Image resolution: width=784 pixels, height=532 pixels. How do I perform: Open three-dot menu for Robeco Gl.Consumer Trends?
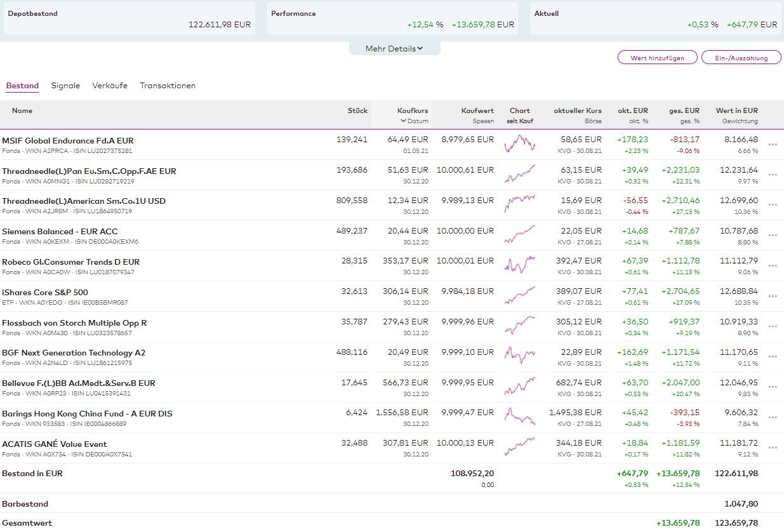(x=773, y=266)
